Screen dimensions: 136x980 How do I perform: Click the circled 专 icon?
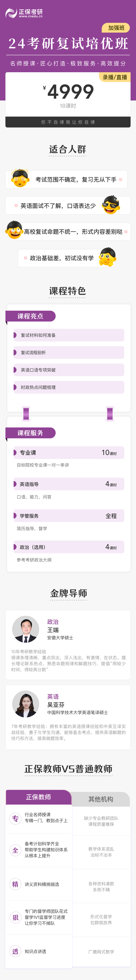coord(15,818)
